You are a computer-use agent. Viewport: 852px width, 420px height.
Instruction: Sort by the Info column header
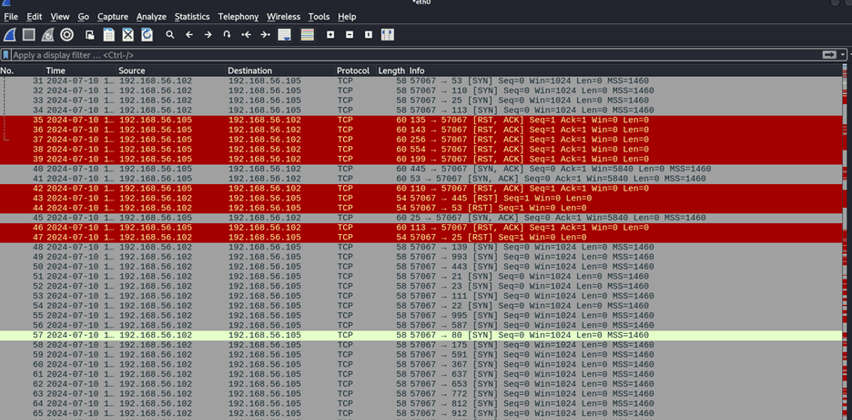624,71
